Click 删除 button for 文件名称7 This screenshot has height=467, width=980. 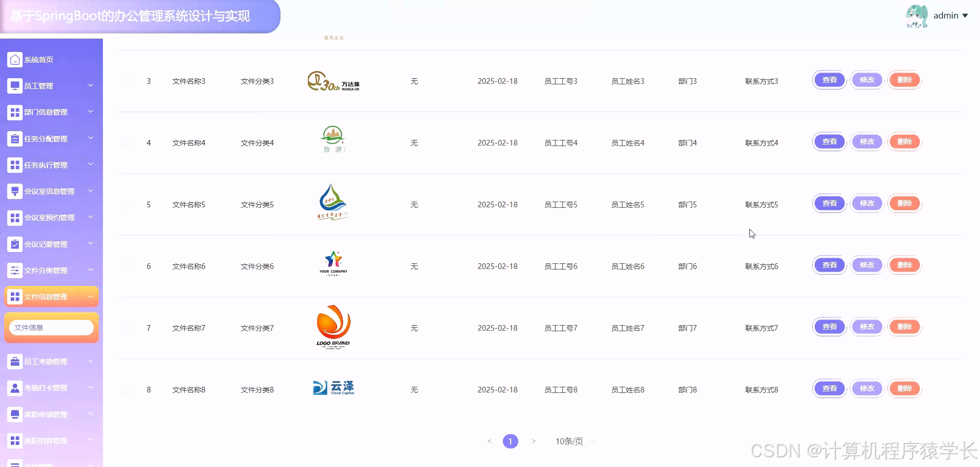point(904,327)
